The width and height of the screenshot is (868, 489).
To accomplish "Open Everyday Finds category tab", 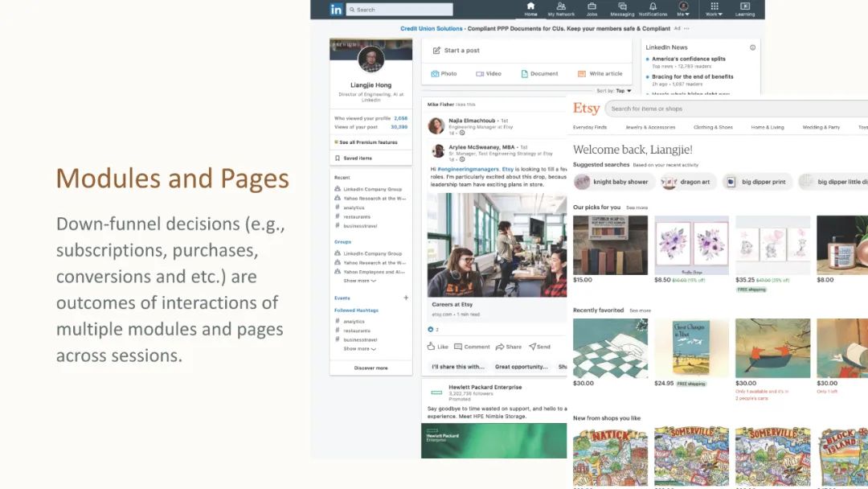I will tap(590, 127).
